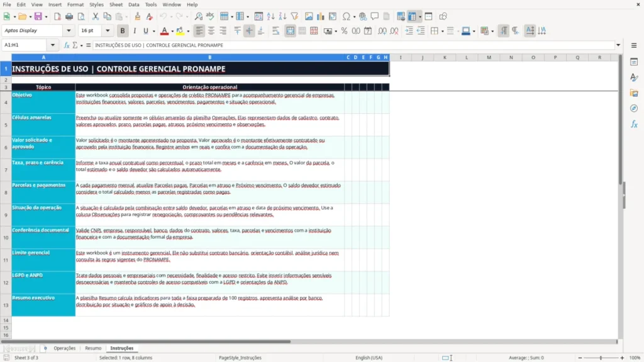This screenshot has height=362, width=644.
Task: Align the cell text left
Action: pyautogui.click(x=199, y=31)
